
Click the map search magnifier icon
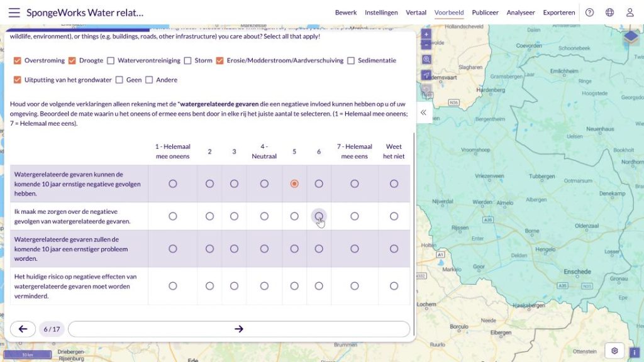tap(426, 59)
